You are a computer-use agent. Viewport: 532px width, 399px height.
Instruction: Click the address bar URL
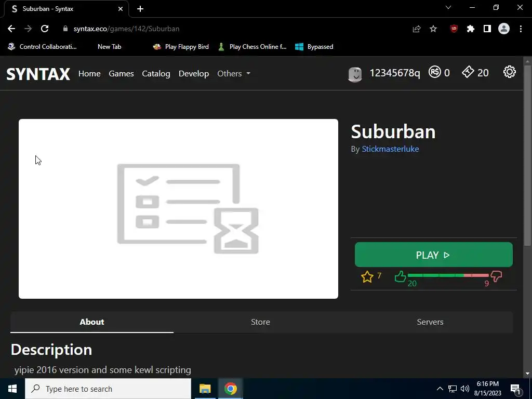point(126,29)
